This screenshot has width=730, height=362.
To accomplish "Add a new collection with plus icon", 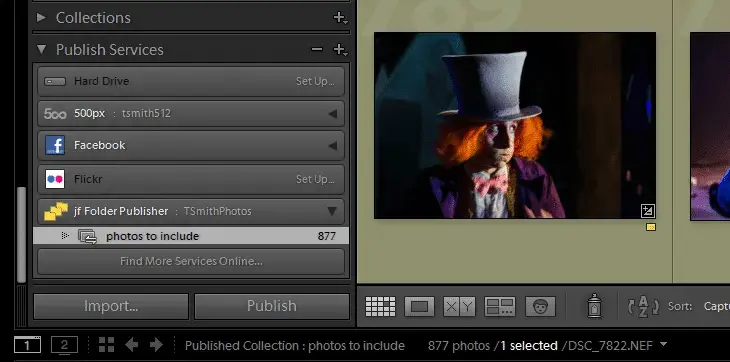I will click(340, 18).
